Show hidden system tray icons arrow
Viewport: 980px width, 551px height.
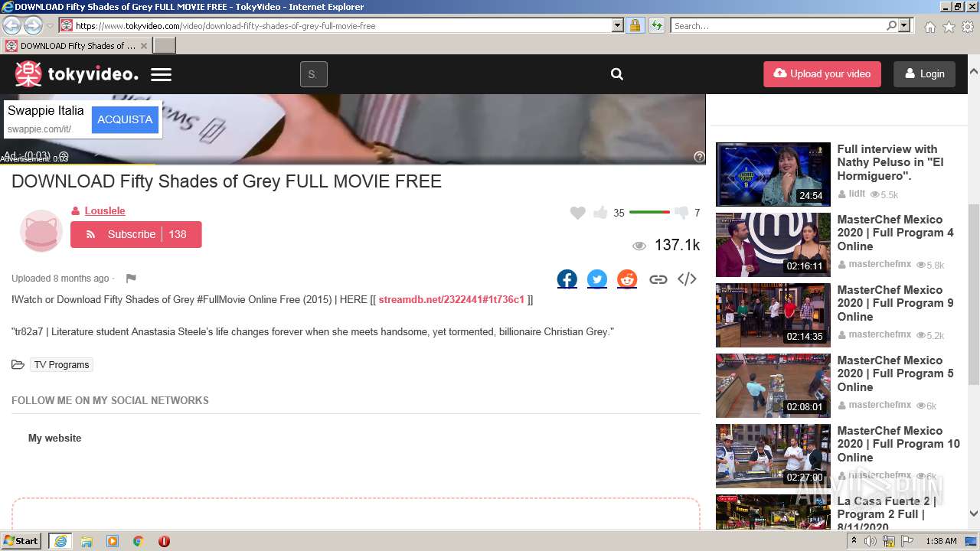point(854,541)
